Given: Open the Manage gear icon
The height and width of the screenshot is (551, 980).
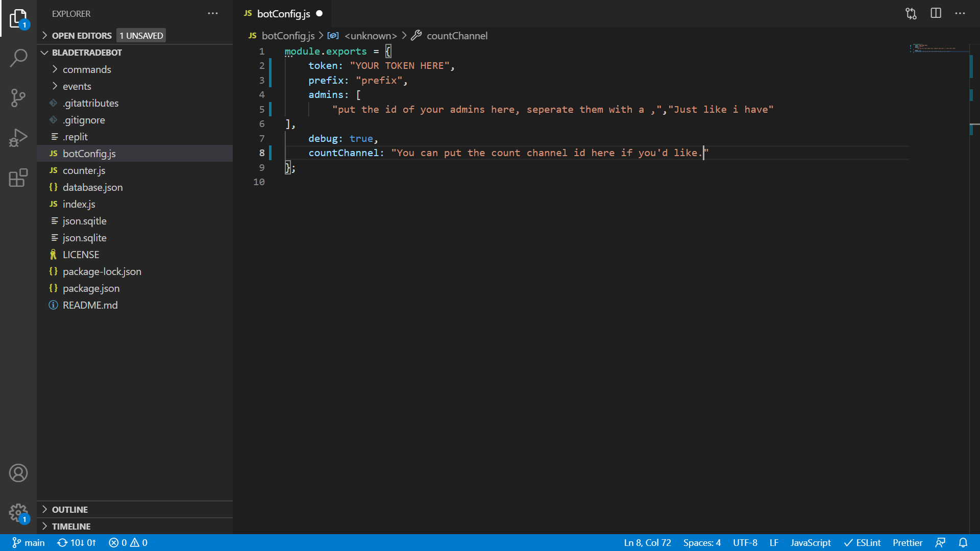Looking at the screenshot, I should click(x=18, y=513).
